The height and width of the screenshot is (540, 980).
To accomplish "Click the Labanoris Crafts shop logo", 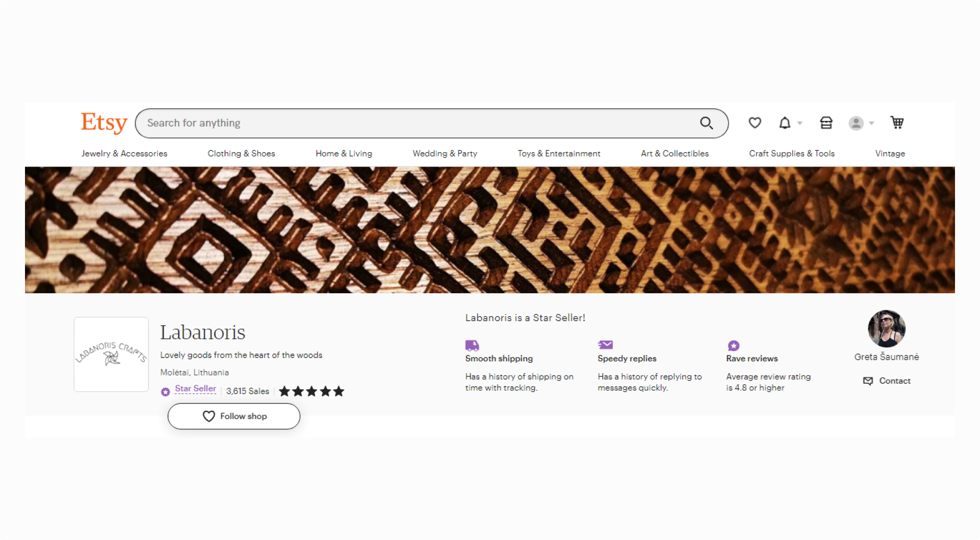I will click(111, 354).
